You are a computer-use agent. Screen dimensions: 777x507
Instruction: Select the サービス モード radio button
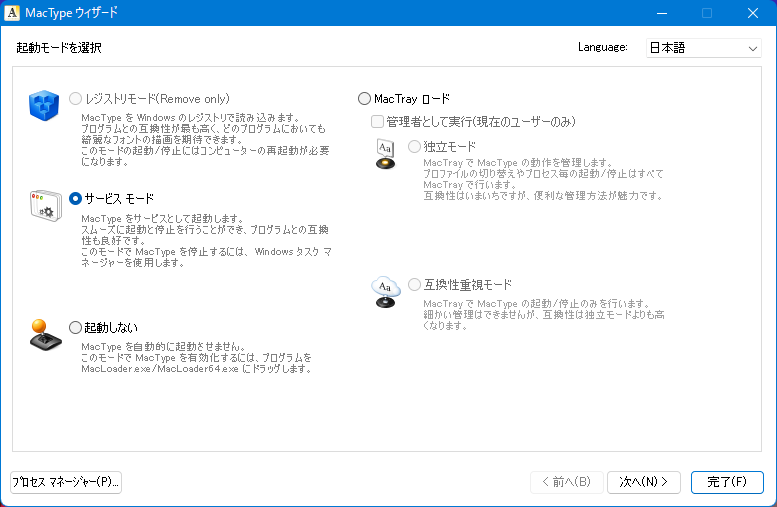(75, 199)
